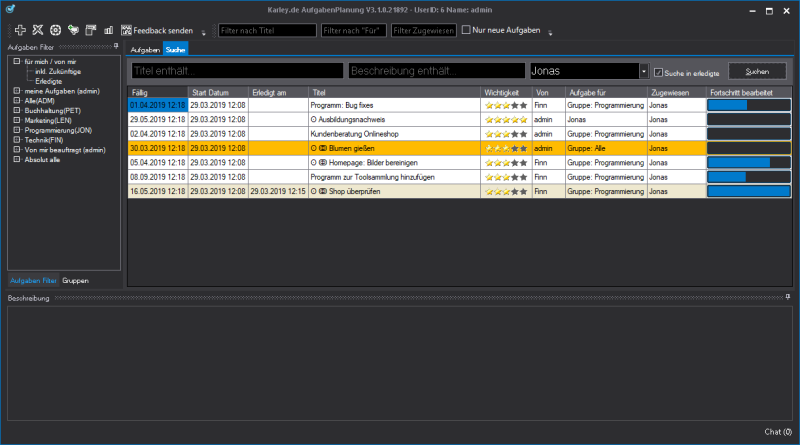Image resolution: width=800 pixels, height=445 pixels.
Task: Sort by the Wichtigkeit column header
Action: click(x=506, y=92)
